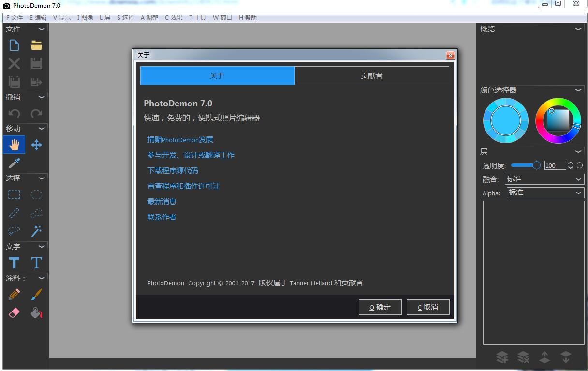588x371 pixels.
Task: Click the Save As icon with arrow
Action: (36, 82)
